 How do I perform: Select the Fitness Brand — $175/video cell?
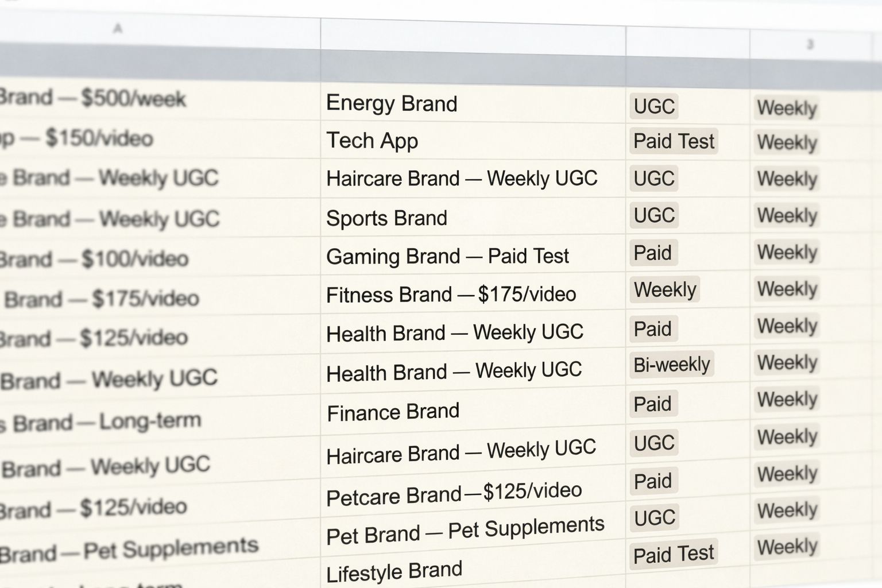coord(473,294)
